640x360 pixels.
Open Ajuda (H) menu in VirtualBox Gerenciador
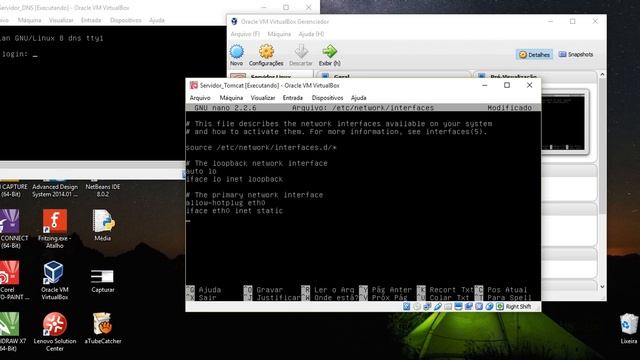(x=311, y=34)
